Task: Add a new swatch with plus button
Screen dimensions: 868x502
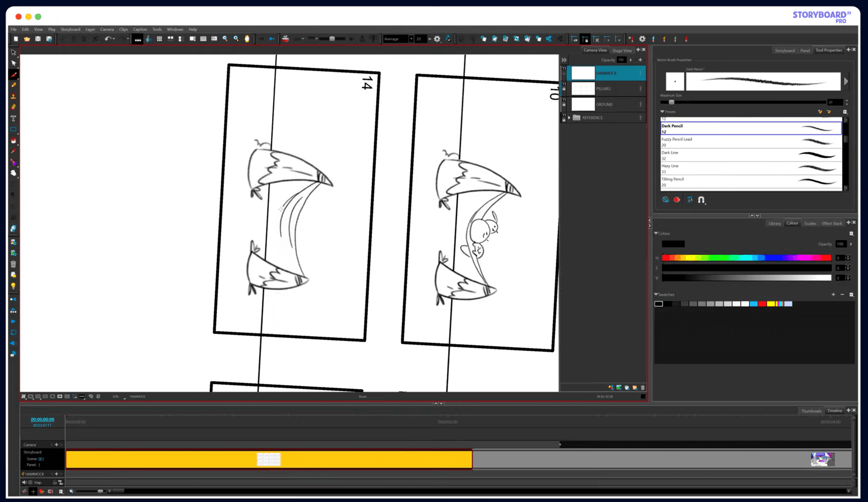Action: coord(833,295)
